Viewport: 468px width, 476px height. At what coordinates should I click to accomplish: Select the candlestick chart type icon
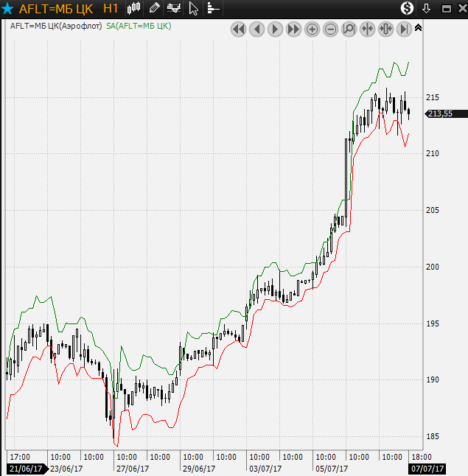(133, 9)
